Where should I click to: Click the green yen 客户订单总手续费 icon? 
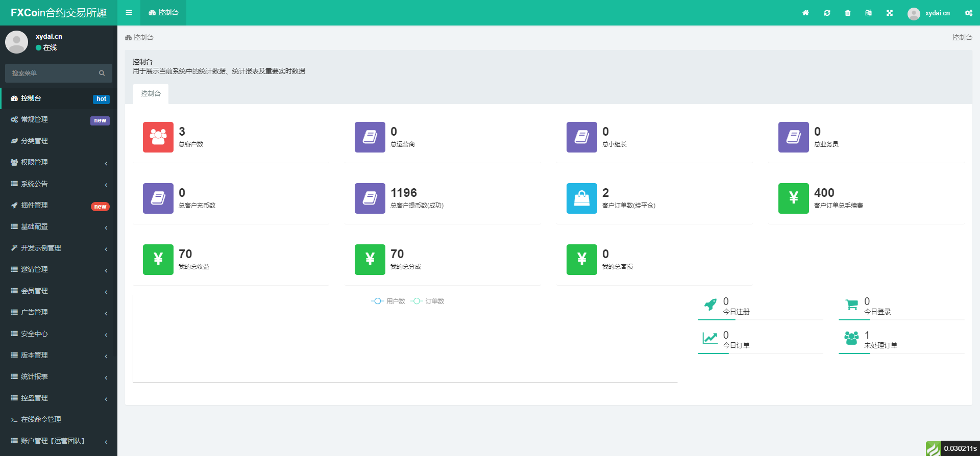(x=794, y=198)
